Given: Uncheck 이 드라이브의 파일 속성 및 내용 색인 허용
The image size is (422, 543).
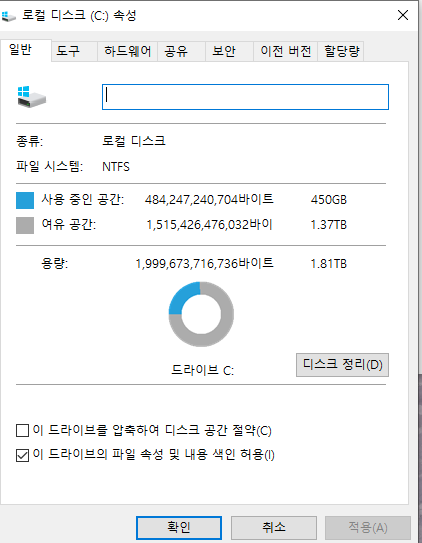Looking at the screenshot, I should (x=23, y=455).
